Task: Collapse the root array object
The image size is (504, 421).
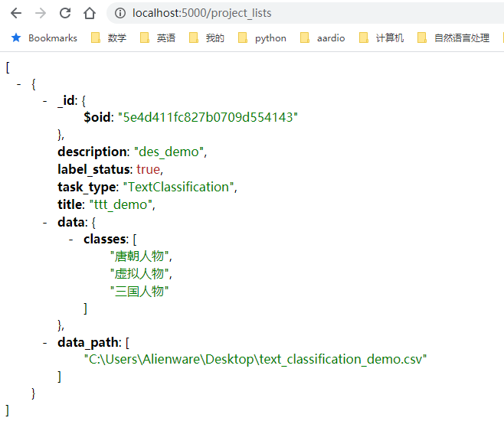Action: [19, 85]
